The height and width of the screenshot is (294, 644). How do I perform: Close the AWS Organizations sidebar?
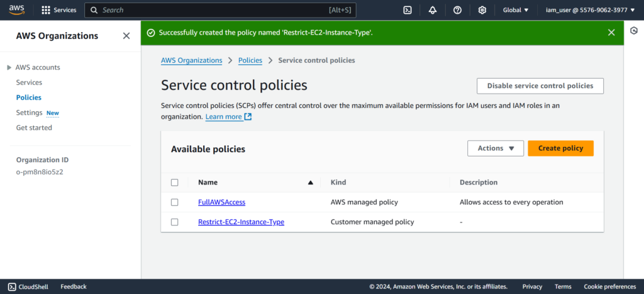point(126,36)
